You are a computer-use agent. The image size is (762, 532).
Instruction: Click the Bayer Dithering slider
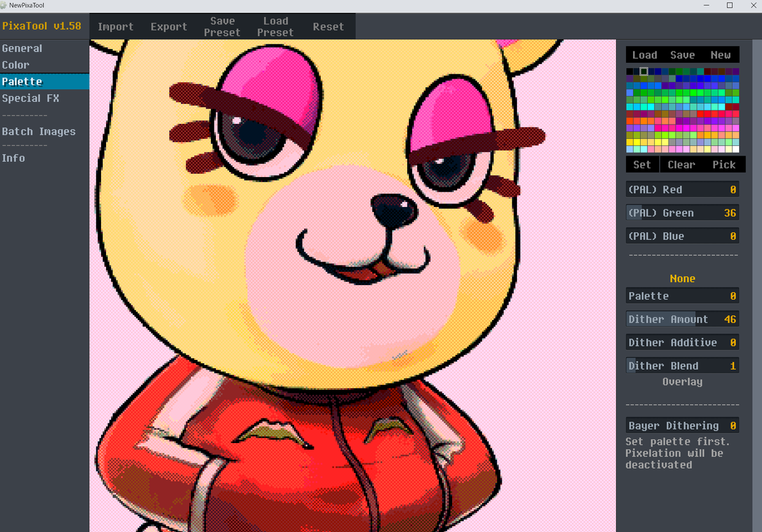point(683,425)
